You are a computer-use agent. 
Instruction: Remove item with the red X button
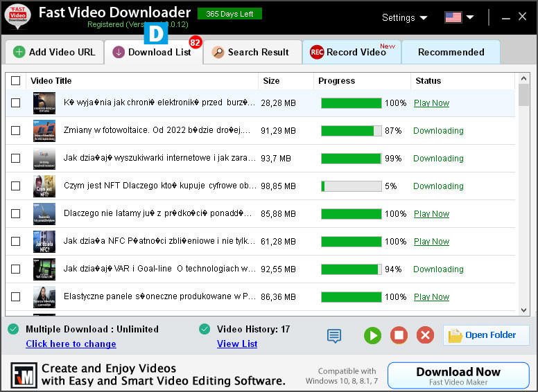point(425,335)
